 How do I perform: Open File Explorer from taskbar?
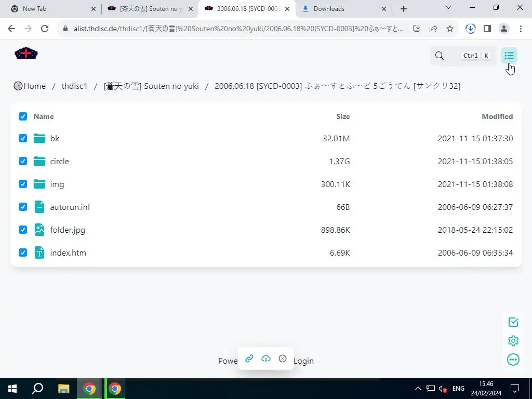63,389
